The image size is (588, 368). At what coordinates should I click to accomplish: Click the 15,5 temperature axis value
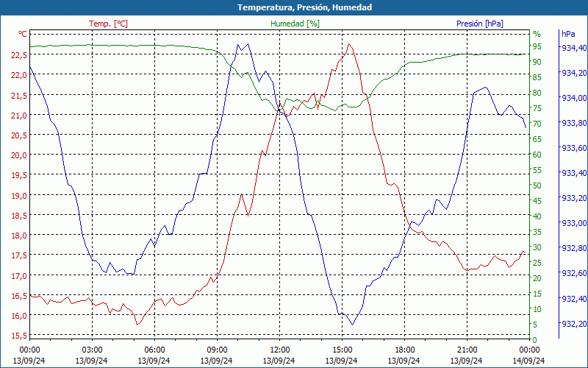coord(19,336)
